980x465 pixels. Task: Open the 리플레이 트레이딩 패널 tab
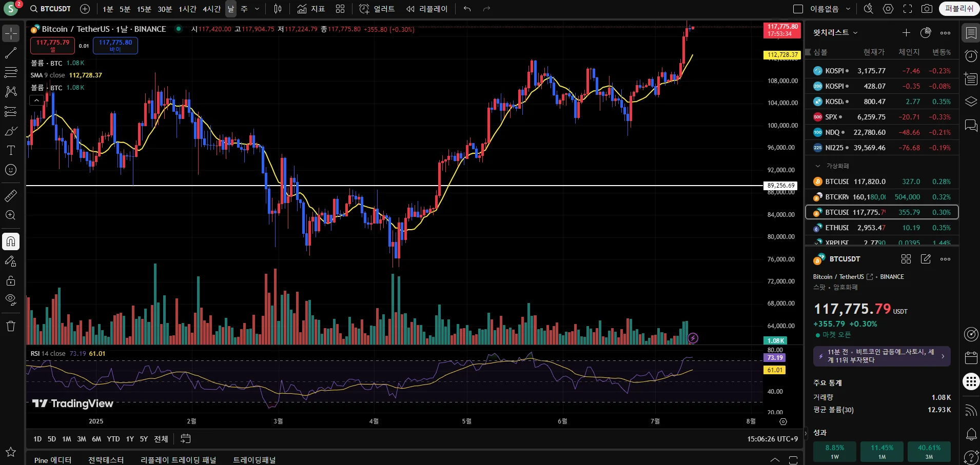pyautogui.click(x=179, y=460)
